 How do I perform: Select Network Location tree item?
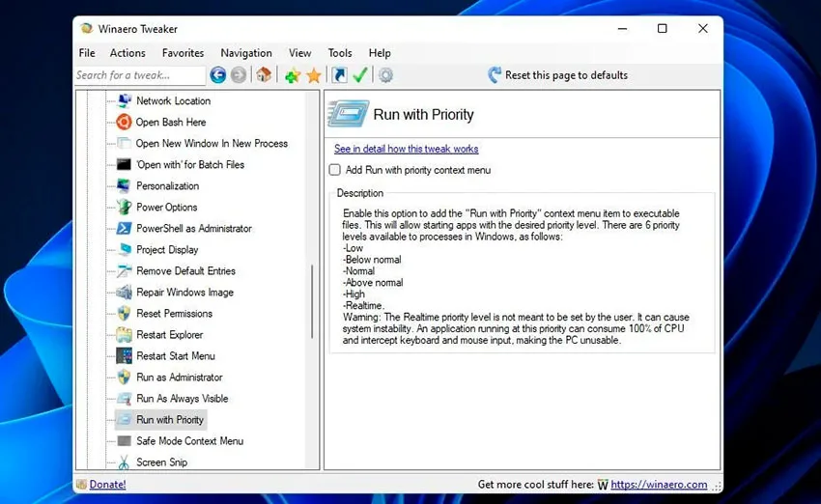(x=173, y=100)
